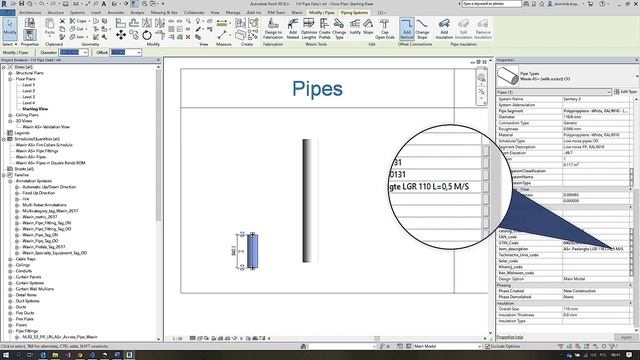Click the Add Insulation tool
Viewport: 640px width, 360px height.
pyautogui.click(x=444, y=29)
